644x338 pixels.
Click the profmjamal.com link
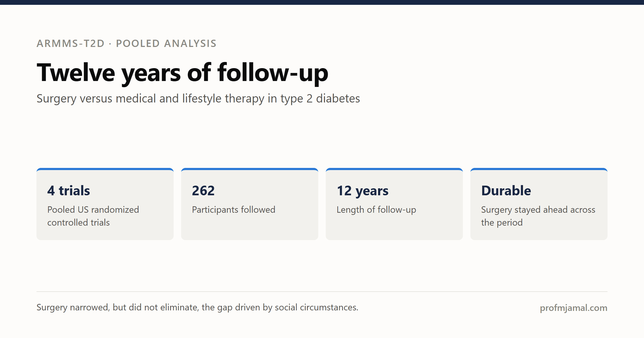pos(573,308)
